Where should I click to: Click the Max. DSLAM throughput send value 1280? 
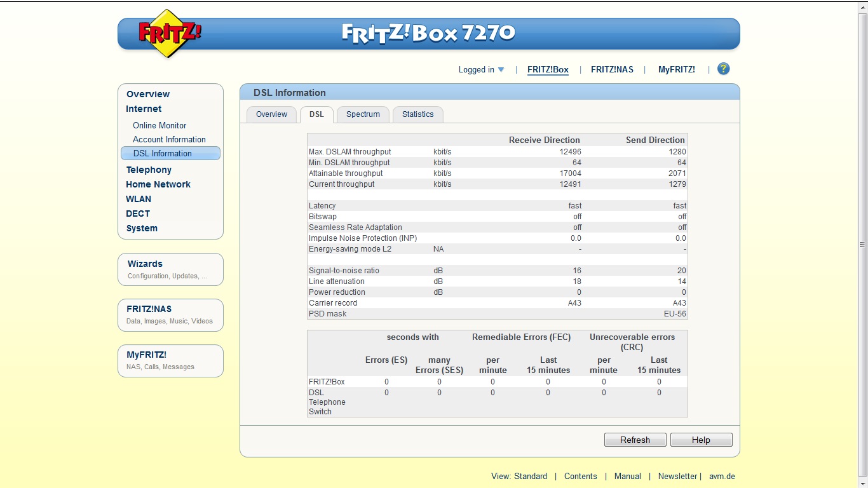tap(677, 152)
